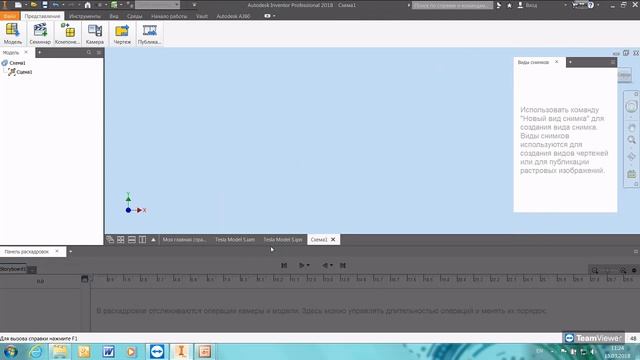Close the Панель раскадровок panel tab
640x360 pixels.
57,251
